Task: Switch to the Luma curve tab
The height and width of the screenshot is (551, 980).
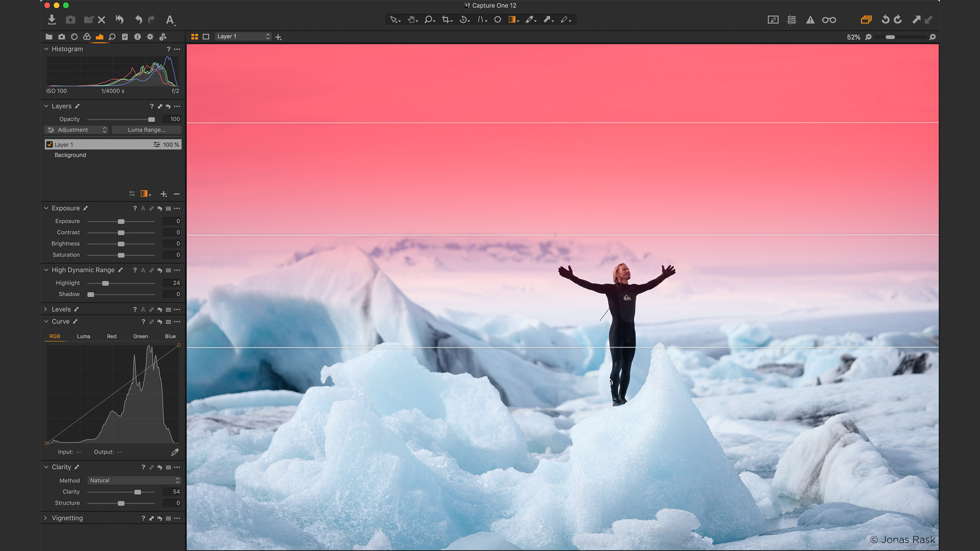Action: pyautogui.click(x=83, y=336)
